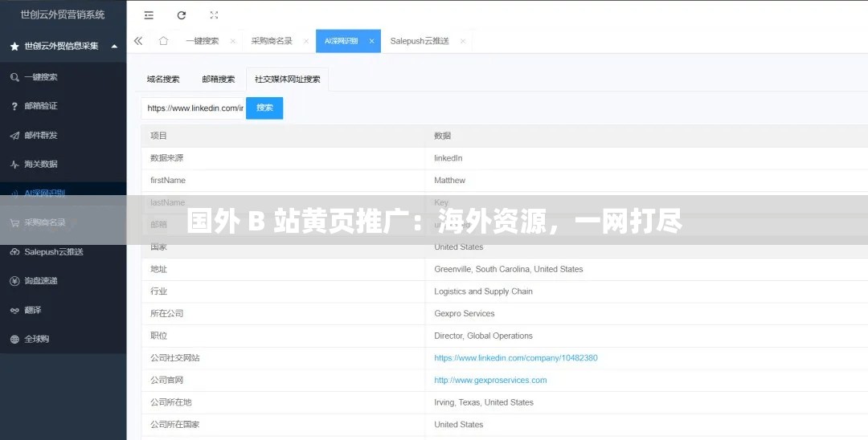Click the infinity icon beside 翻译
This screenshot has height=440, width=868.
15,310
